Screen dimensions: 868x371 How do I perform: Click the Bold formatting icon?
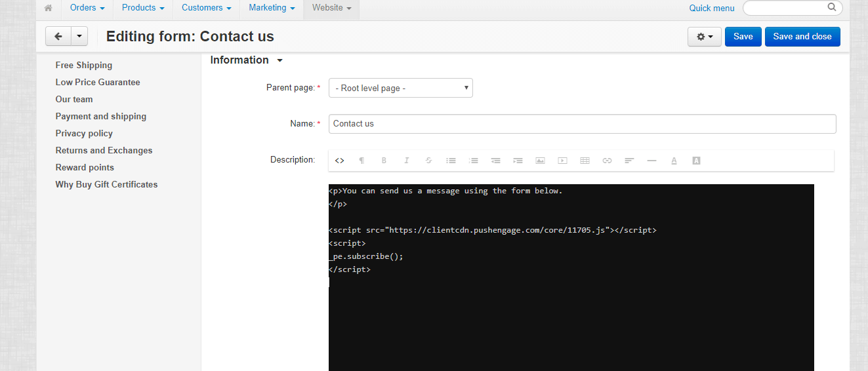384,161
